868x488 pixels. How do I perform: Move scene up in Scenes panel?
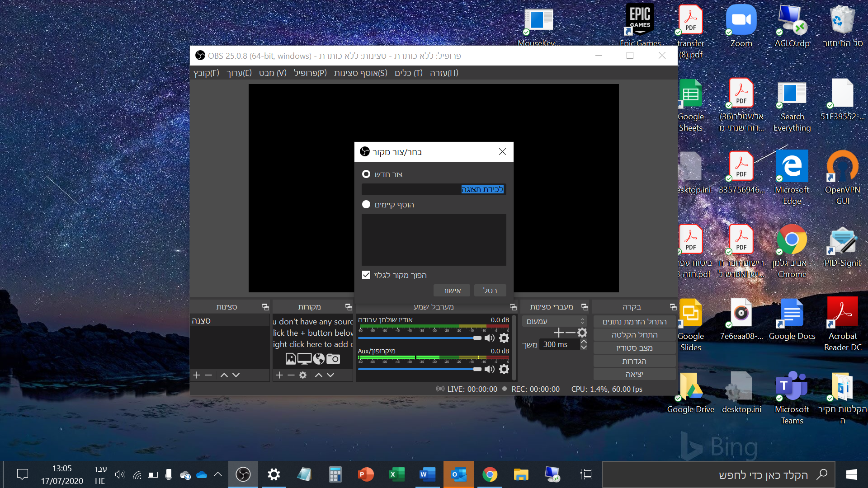pos(224,375)
